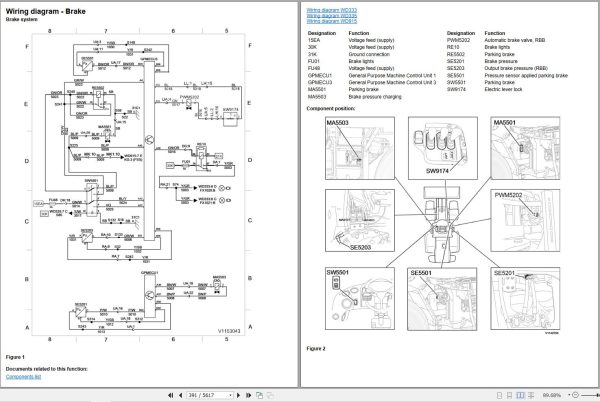Click the page number field 391 / 5617
600x402 pixels.
pos(209,395)
